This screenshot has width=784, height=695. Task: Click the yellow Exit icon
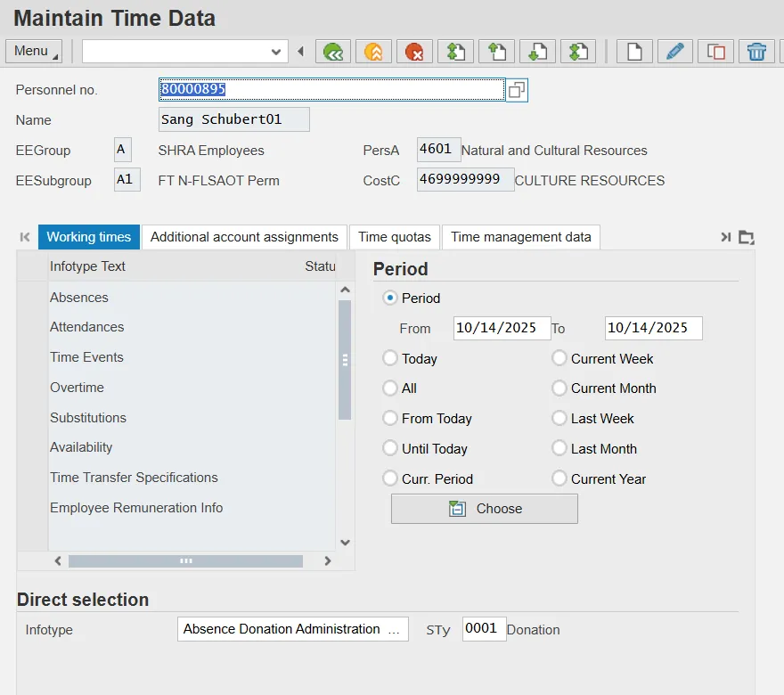[374, 52]
